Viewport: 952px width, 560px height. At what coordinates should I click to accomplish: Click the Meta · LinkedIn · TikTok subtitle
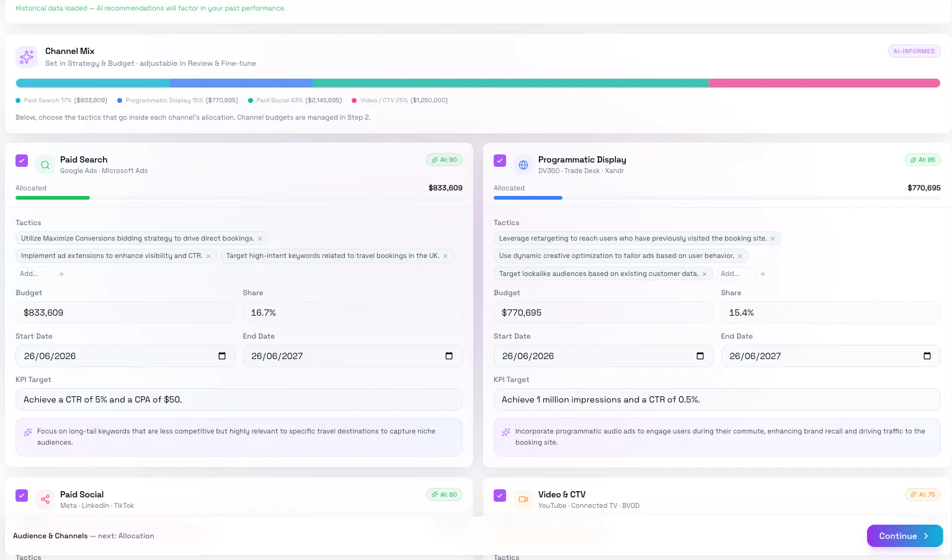click(97, 506)
